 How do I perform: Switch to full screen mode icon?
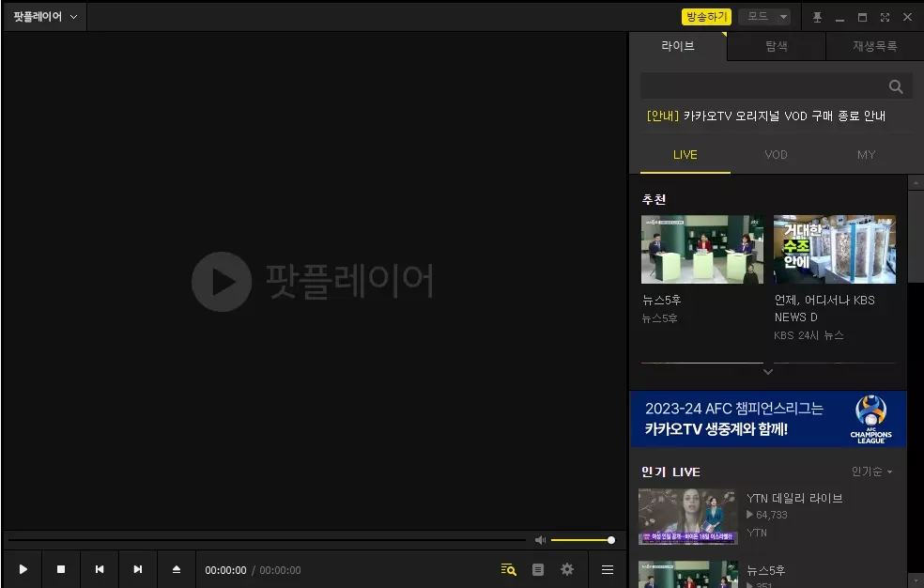point(885,17)
